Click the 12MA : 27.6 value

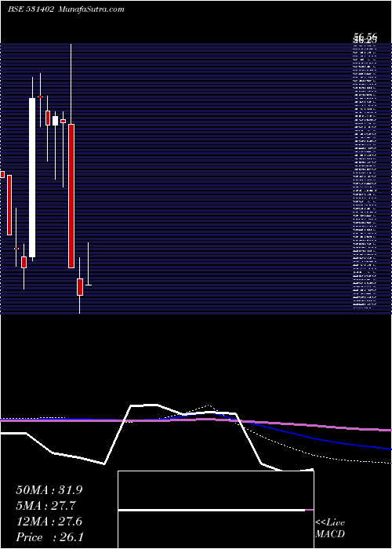pyautogui.click(x=49, y=522)
